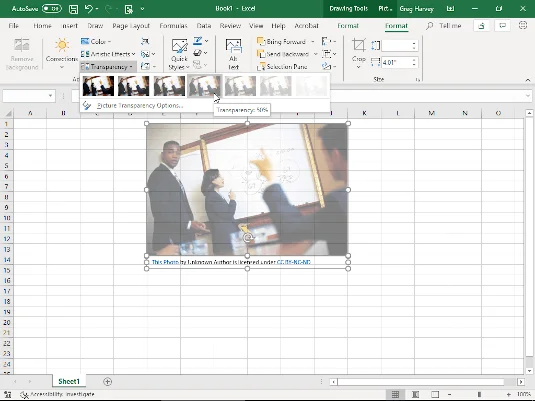Open the Selection Pane
This screenshot has height=401, width=535.
[x=283, y=67]
